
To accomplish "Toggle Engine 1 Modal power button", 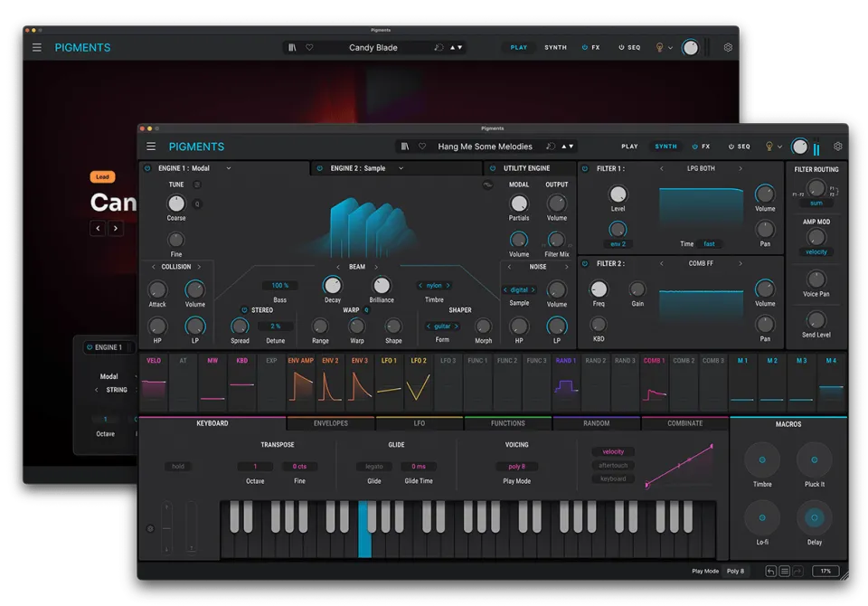I will 147,168.
